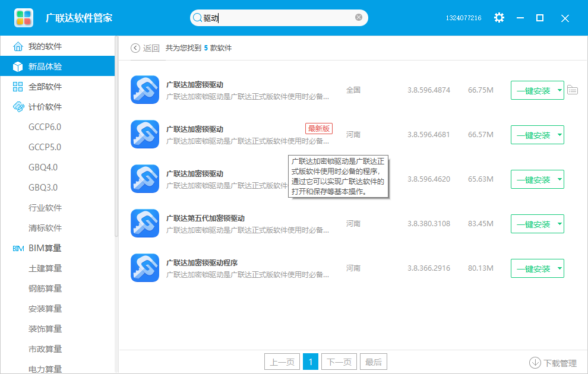Select 土建算量 in sidebar
The width and height of the screenshot is (588, 374).
[x=45, y=268]
